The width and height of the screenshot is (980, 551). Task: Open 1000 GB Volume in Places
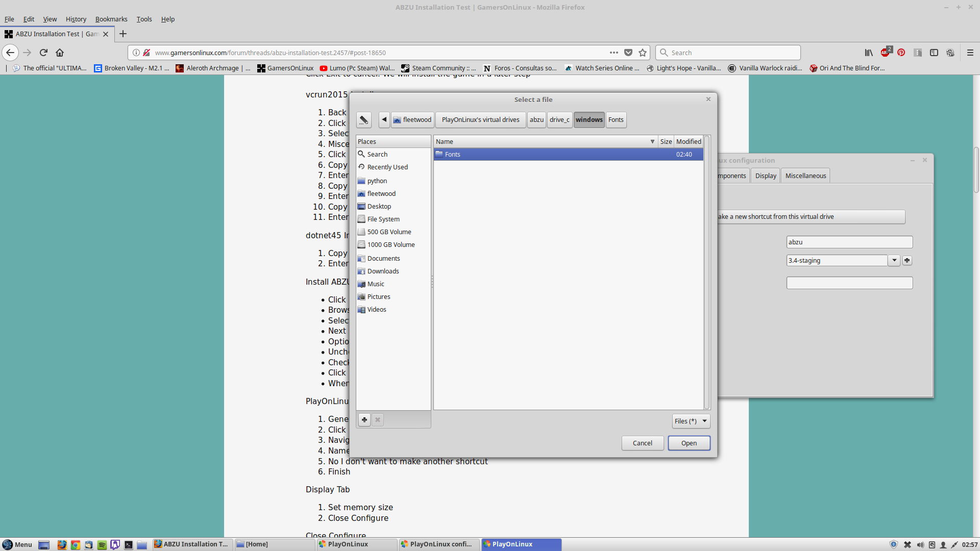pyautogui.click(x=393, y=244)
